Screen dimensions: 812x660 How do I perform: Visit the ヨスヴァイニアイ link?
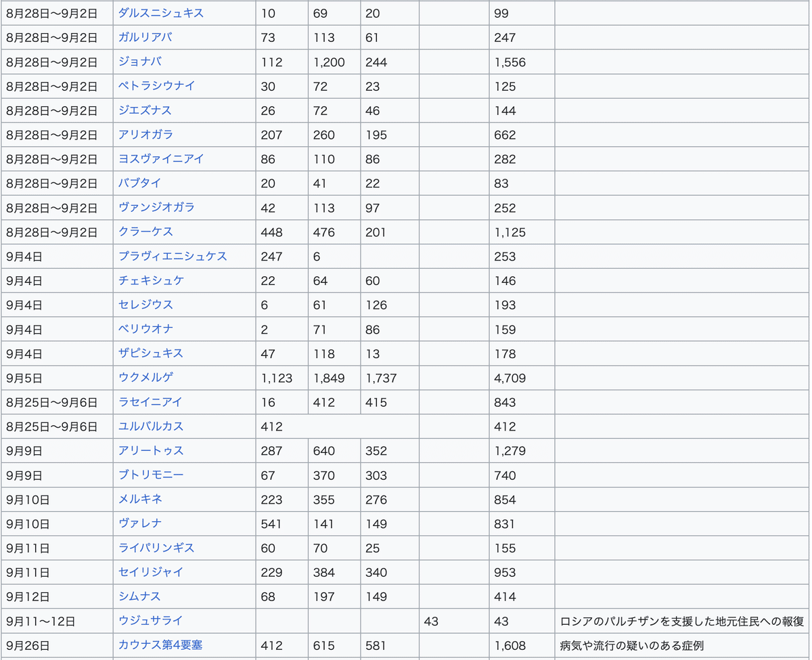coord(161,159)
